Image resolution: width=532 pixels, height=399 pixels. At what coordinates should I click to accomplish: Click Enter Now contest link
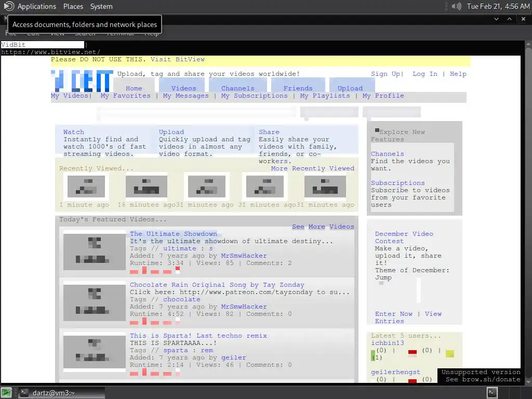point(394,314)
